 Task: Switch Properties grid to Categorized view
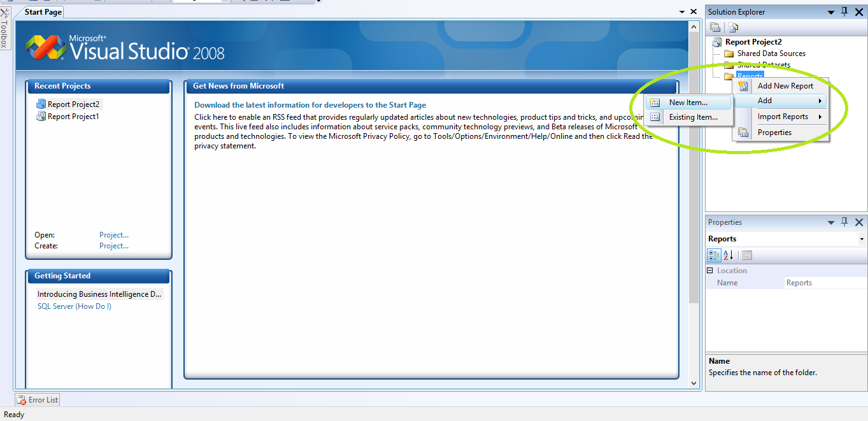715,255
